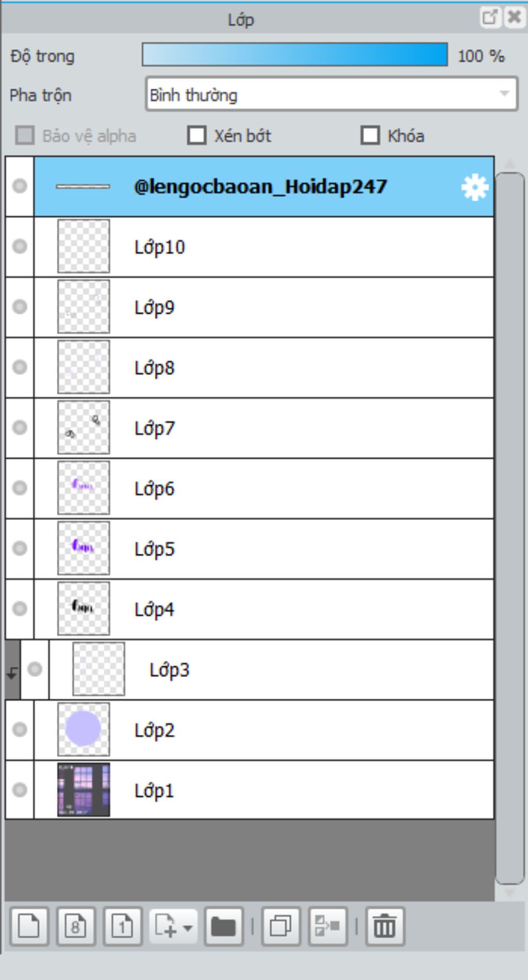The image size is (528, 980).
Task: Hide the Lớp2 layer
Action: click(20, 729)
